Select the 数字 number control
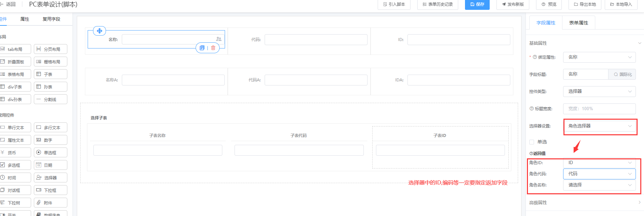 point(50,140)
